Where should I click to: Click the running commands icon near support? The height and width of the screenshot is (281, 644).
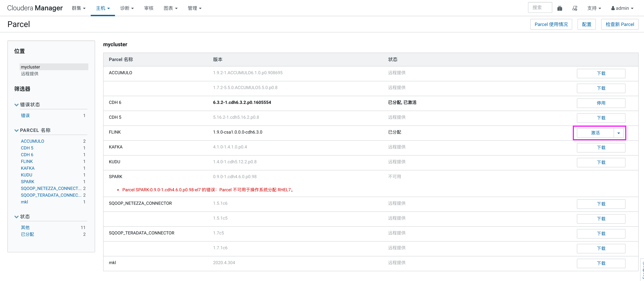[575, 8]
